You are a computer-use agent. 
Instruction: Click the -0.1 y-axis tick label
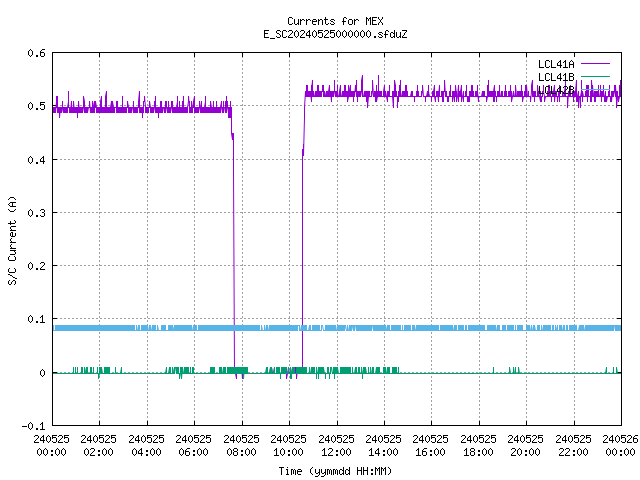pos(33,426)
